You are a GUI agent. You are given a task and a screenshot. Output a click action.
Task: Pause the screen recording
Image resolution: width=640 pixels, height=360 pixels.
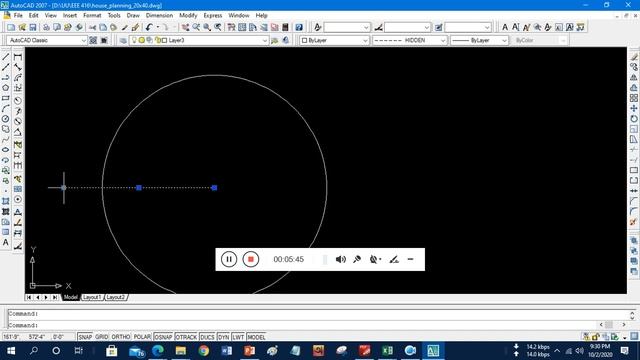(229, 259)
